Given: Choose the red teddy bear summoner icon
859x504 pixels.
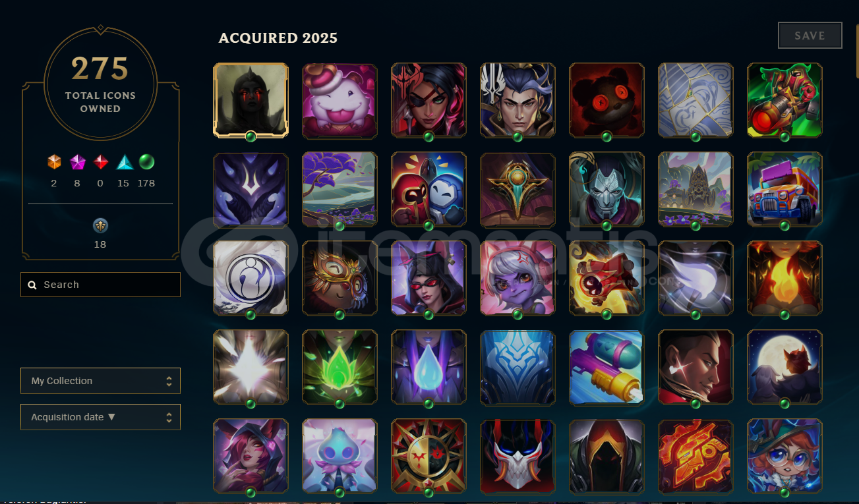Looking at the screenshot, I should tap(607, 100).
